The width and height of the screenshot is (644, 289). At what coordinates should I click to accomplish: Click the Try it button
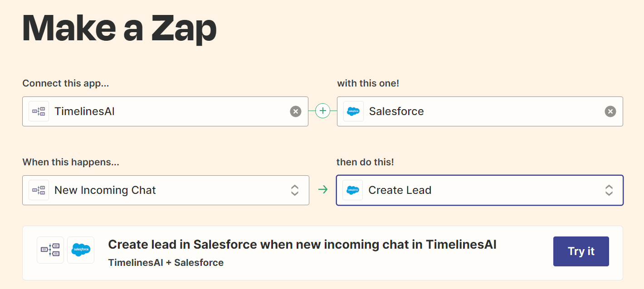tap(581, 251)
